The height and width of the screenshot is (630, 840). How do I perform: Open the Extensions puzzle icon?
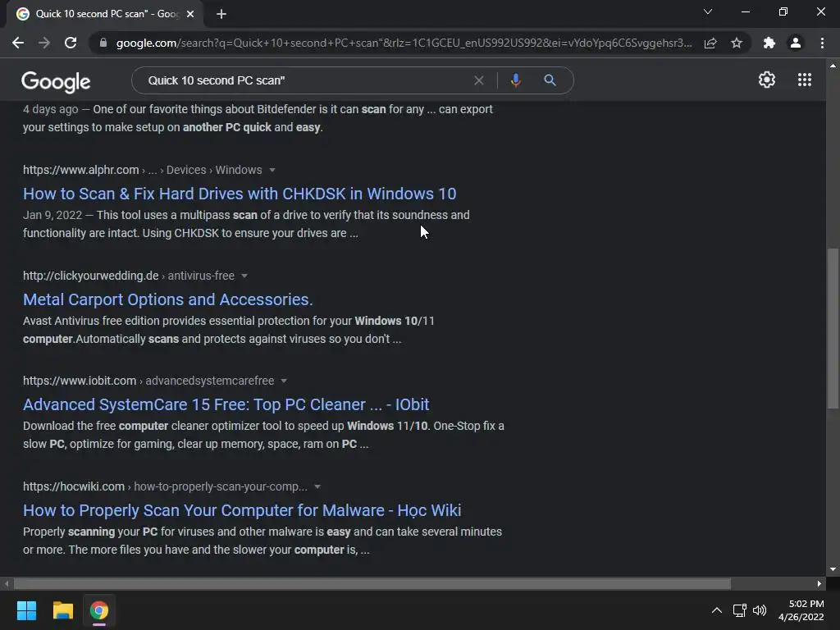[x=769, y=43]
